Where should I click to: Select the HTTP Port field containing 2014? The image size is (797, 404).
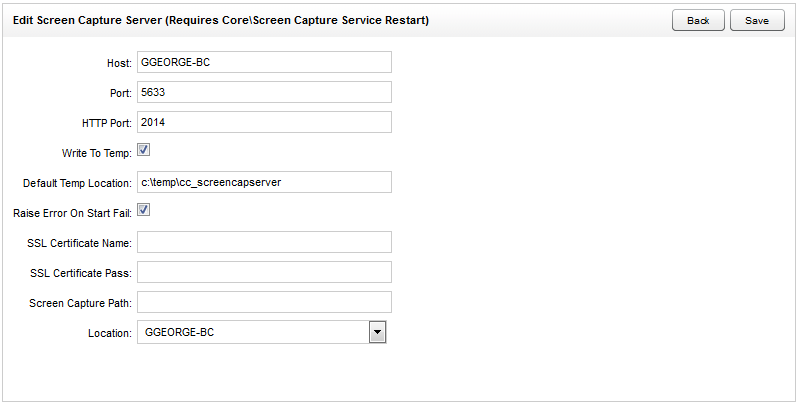pyautogui.click(x=263, y=122)
